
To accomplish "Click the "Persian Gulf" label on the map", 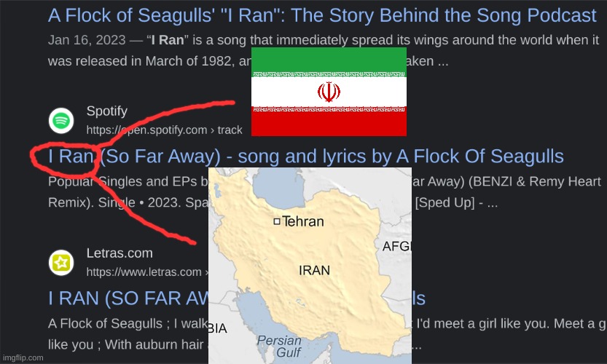I will (x=278, y=347).
